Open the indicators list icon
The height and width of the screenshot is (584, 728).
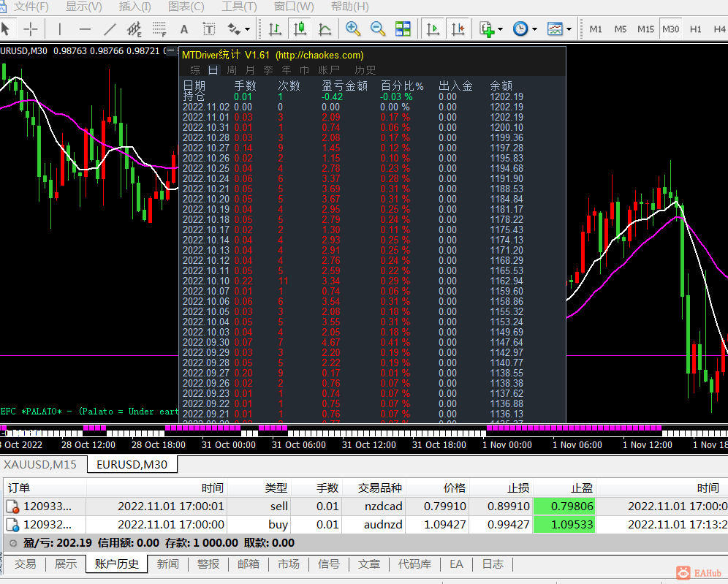[x=487, y=29]
